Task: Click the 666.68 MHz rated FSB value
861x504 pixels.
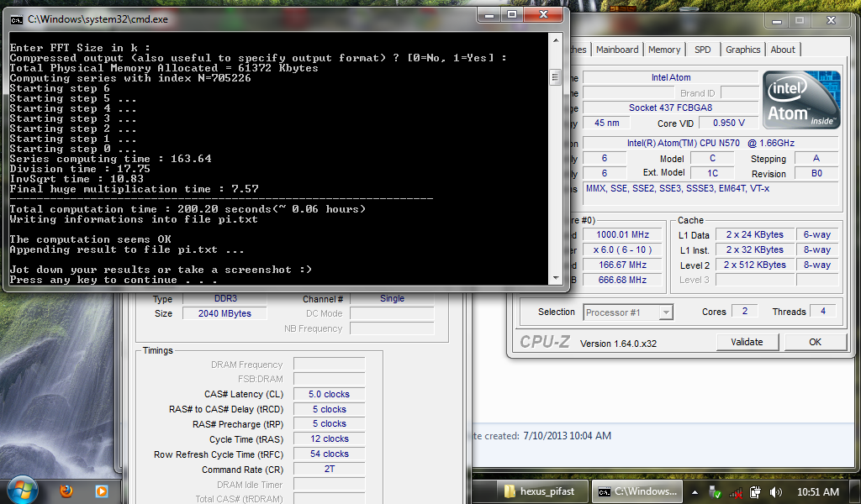Action: pyautogui.click(x=623, y=280)
